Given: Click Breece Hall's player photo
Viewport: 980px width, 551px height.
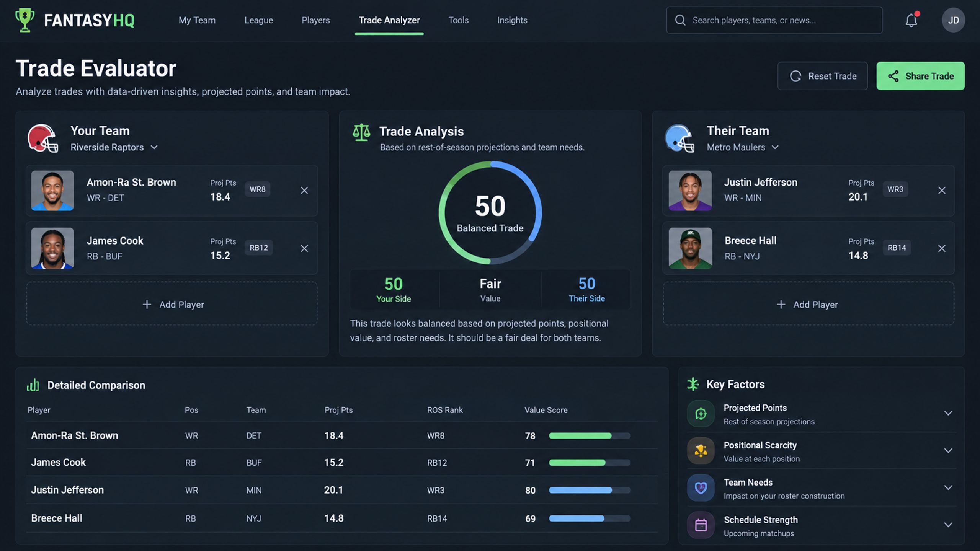Looking at the screenshot, I should [x=690, y=248].
